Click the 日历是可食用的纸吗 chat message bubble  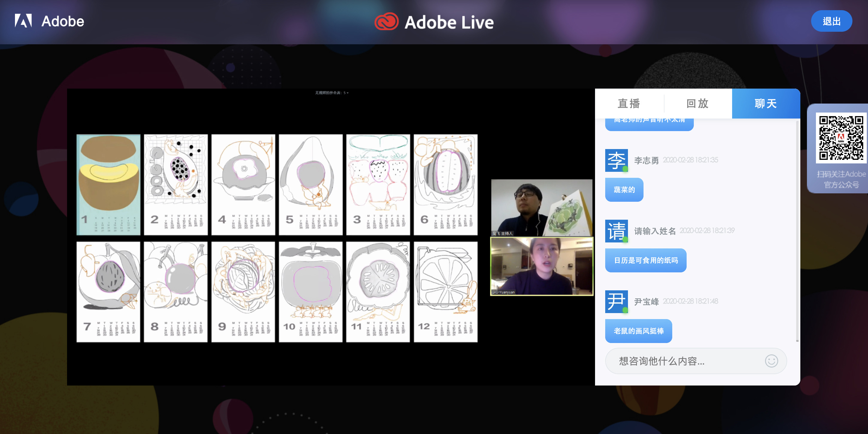tap(645, 260)
